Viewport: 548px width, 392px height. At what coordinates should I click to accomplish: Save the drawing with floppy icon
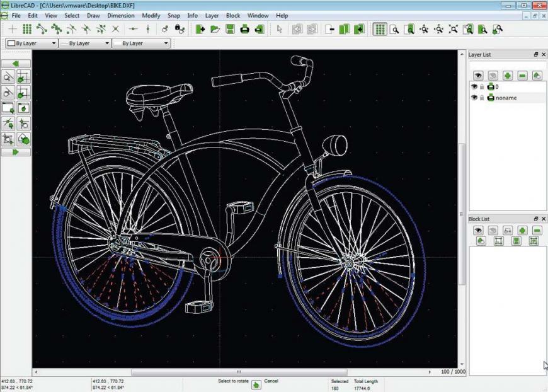click(230, 29)
